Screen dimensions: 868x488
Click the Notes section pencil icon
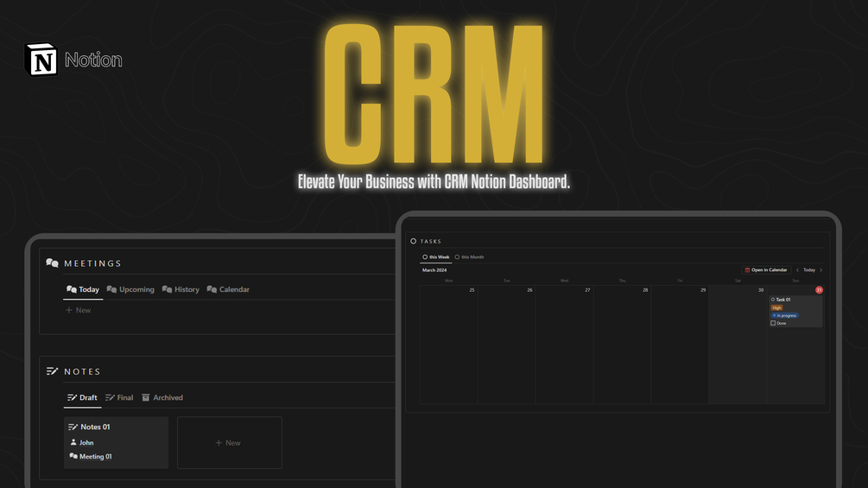[x=52, y=371]
